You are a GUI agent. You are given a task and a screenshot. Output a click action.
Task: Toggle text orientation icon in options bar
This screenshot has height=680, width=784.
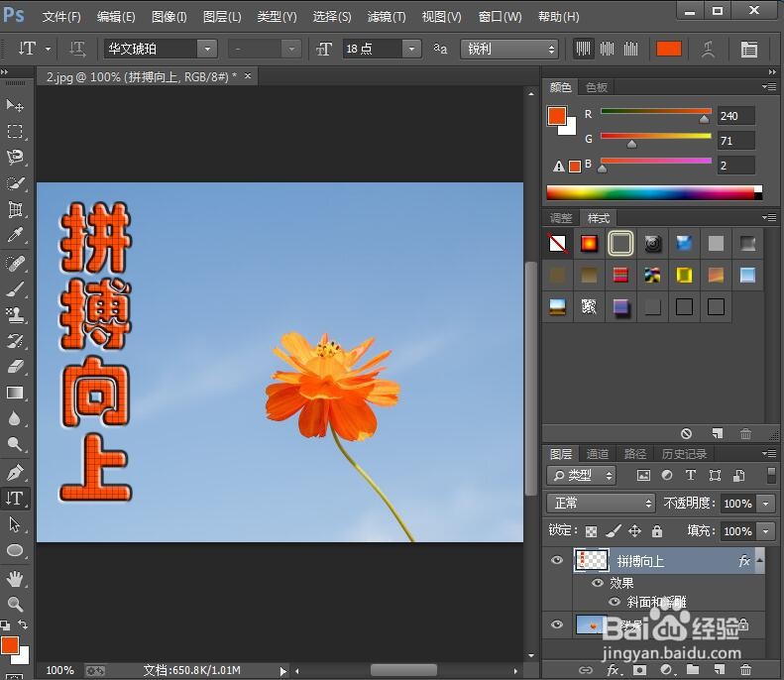(77, 49)
